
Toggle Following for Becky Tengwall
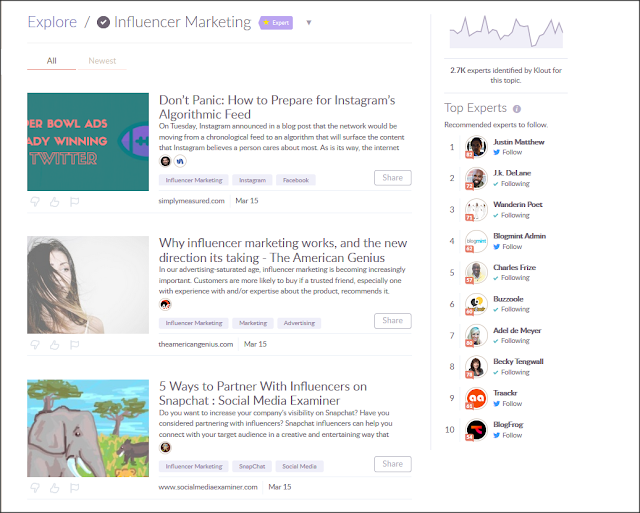[x=511, y=372]
